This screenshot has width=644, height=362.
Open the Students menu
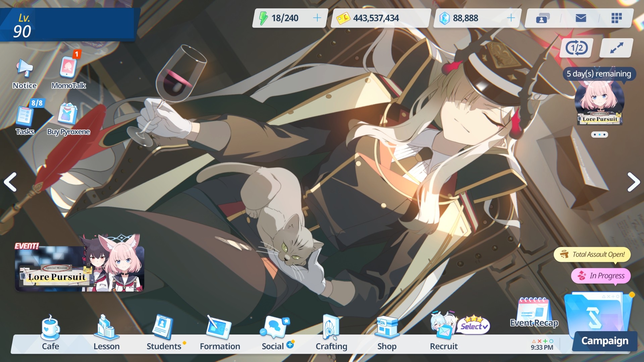pyautogui.click(x=164, y=333)
